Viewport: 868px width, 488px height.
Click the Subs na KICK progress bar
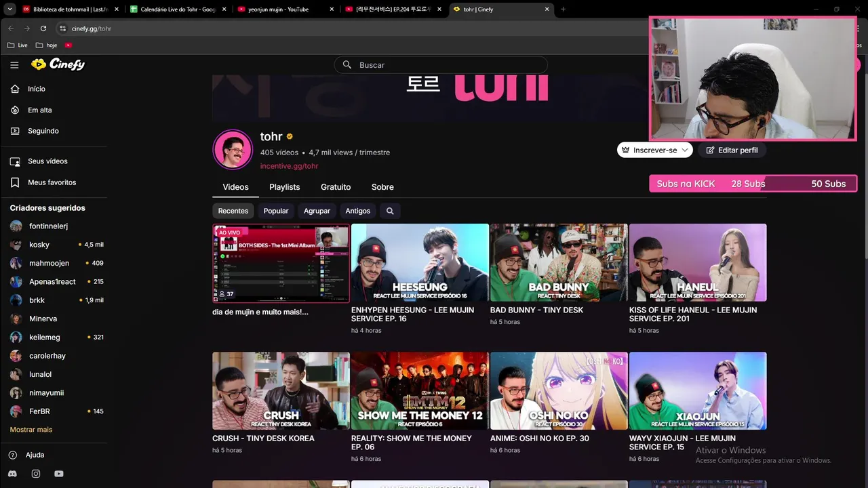pos(753,184)
